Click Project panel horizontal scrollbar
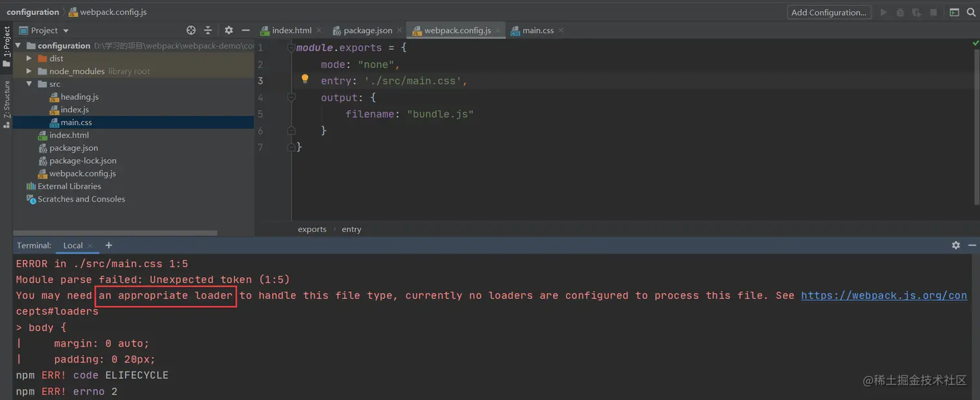980x400 pixels. tap(115, 233)
